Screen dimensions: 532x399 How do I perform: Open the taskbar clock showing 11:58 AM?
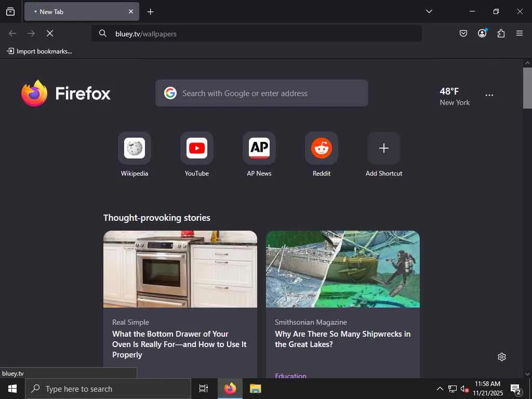pyautogui.click(x=487, y=389)
